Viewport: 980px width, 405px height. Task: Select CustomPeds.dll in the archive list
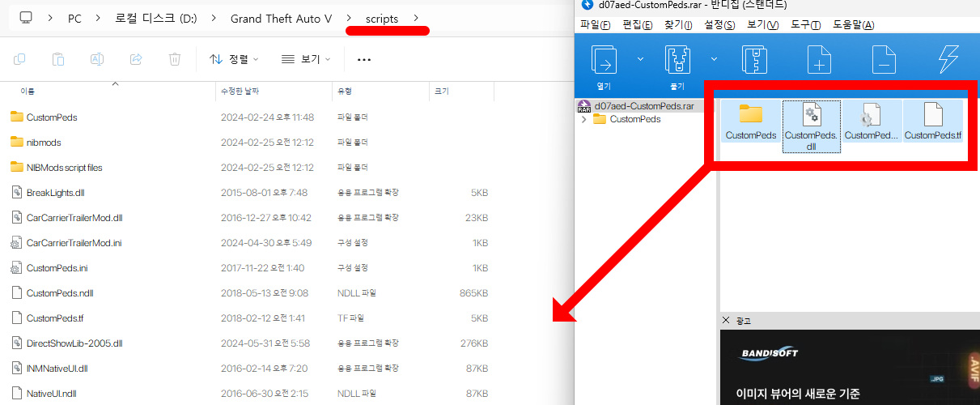point(811,126)
